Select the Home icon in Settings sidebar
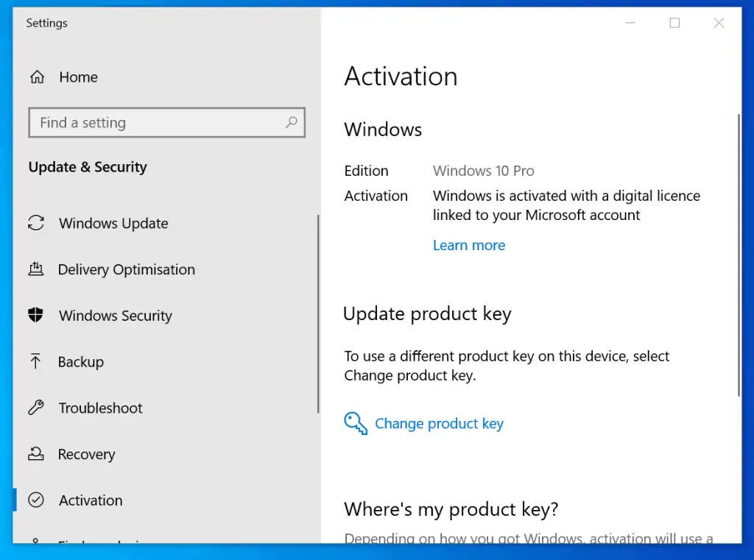The height and width of the screenshot is (560, 754). (x=37, y=77)
